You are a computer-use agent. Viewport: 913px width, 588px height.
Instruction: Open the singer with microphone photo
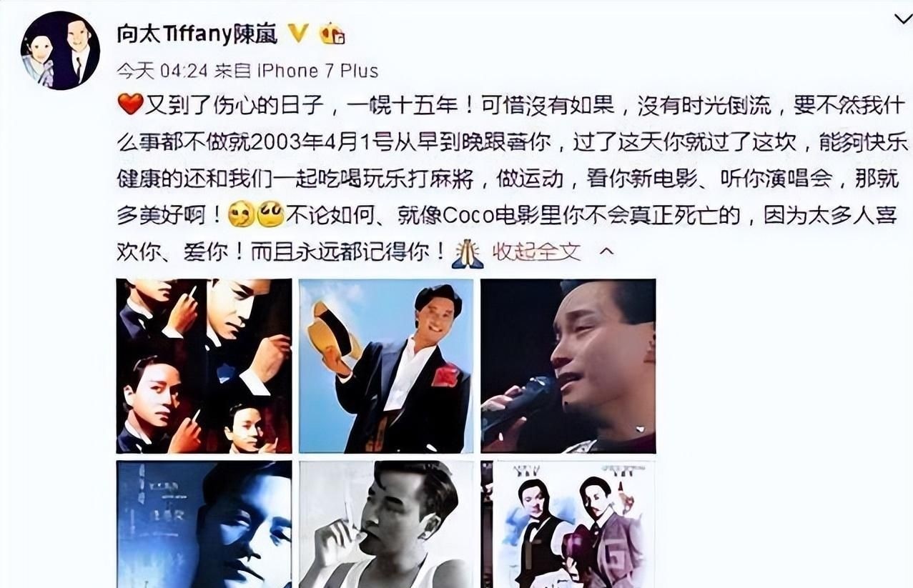pyautogui.click(x=568, y=367)
